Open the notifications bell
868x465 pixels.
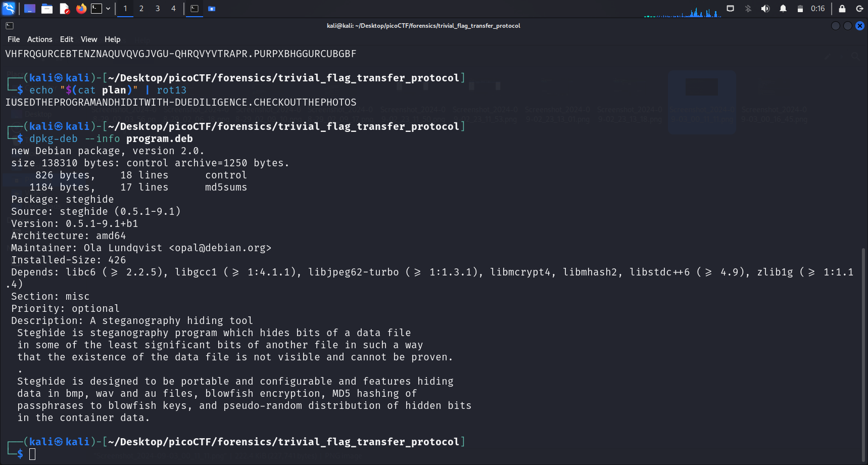[x=783, y=9]
